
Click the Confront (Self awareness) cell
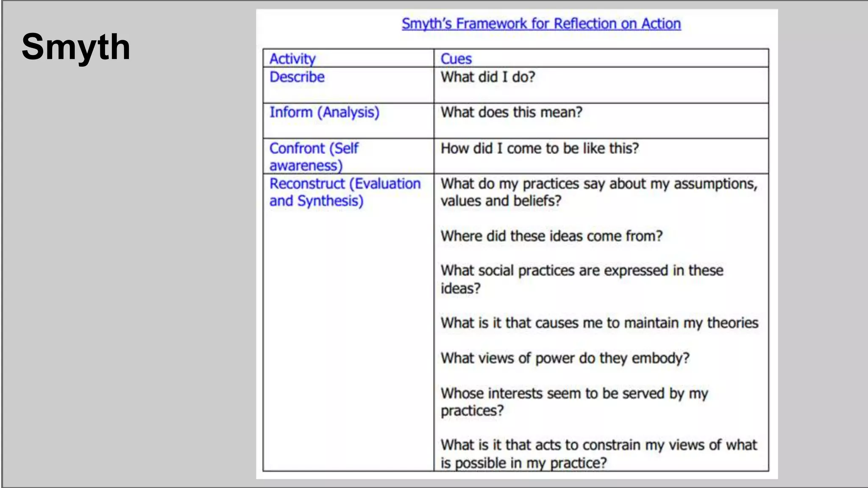point(314,156)
